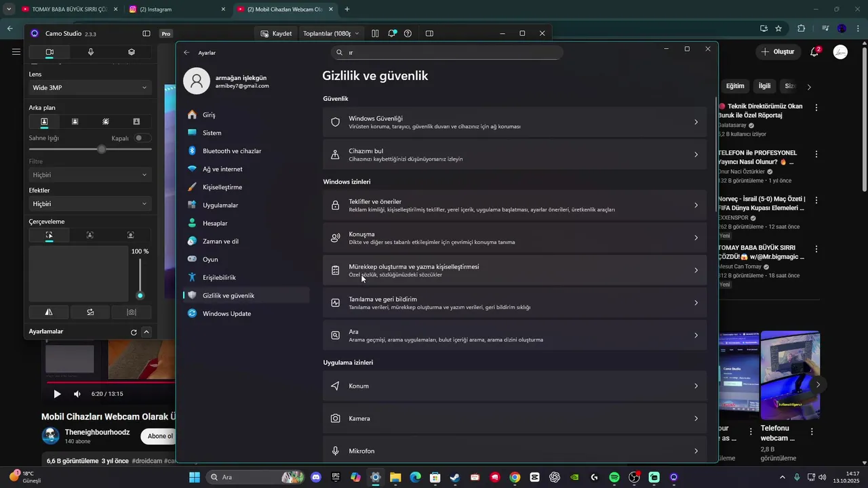
Task: Expand the Windows Güvenliği row
Action: (x=515, y=122)
